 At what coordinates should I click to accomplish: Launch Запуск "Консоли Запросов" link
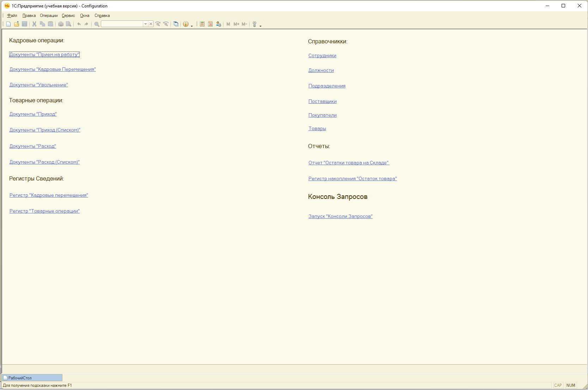[x=341, y=216]
